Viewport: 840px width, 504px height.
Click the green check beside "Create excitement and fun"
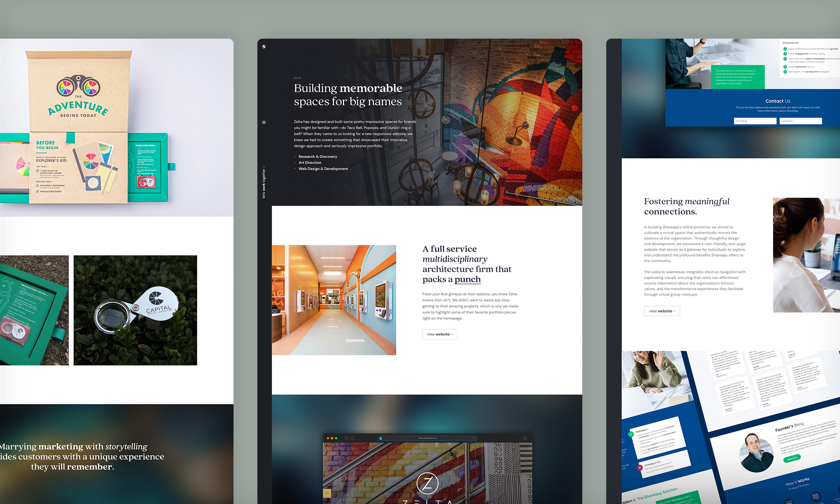pos(785,67)
